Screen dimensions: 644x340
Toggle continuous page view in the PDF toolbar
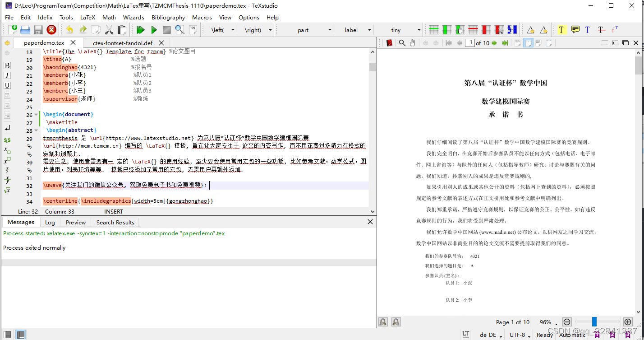528,43
